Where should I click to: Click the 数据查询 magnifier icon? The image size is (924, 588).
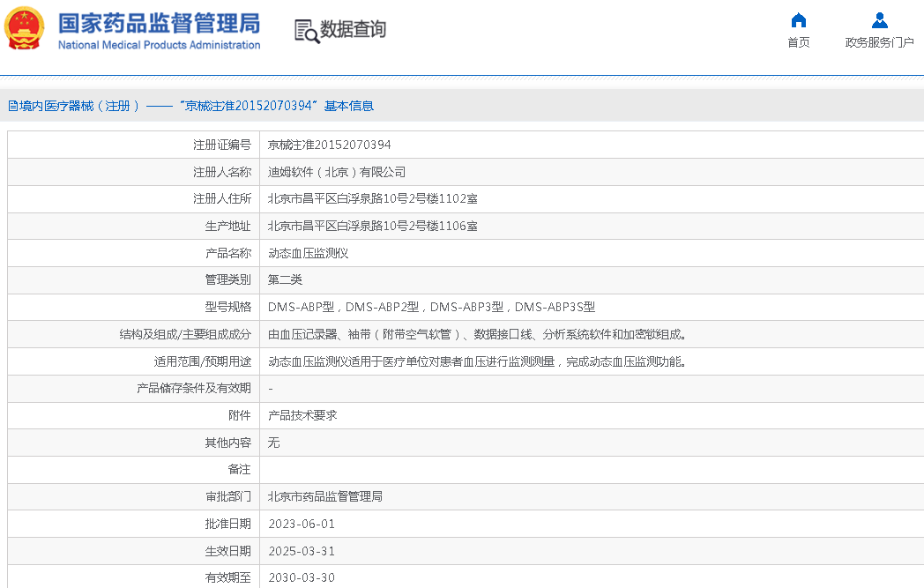307,31
